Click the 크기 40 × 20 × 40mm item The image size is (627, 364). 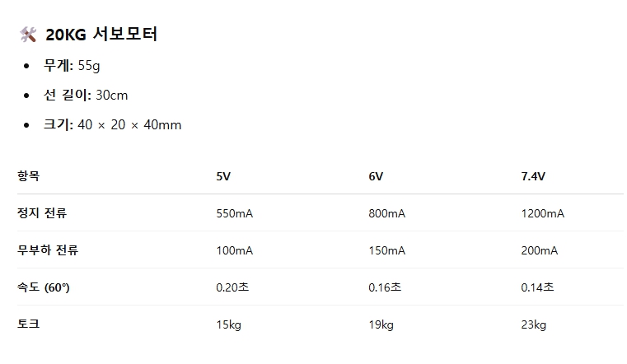pyautogui.click(x=112, y=124)
